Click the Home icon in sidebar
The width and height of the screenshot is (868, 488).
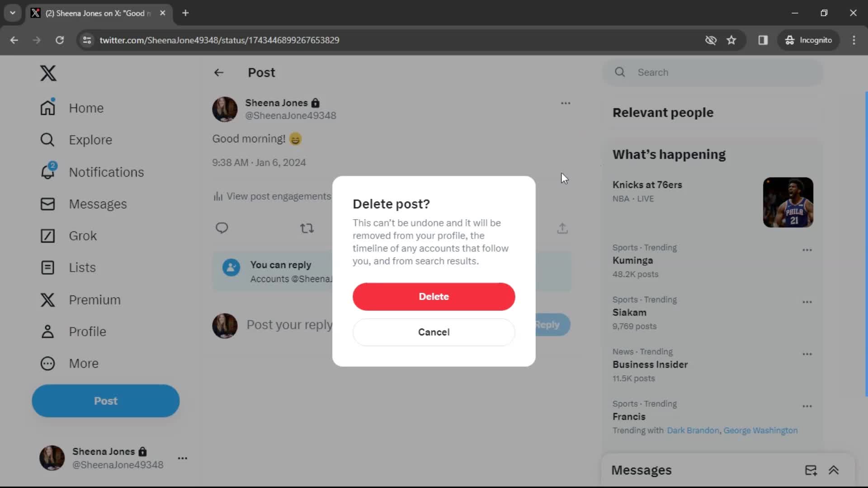pos(47,108)
